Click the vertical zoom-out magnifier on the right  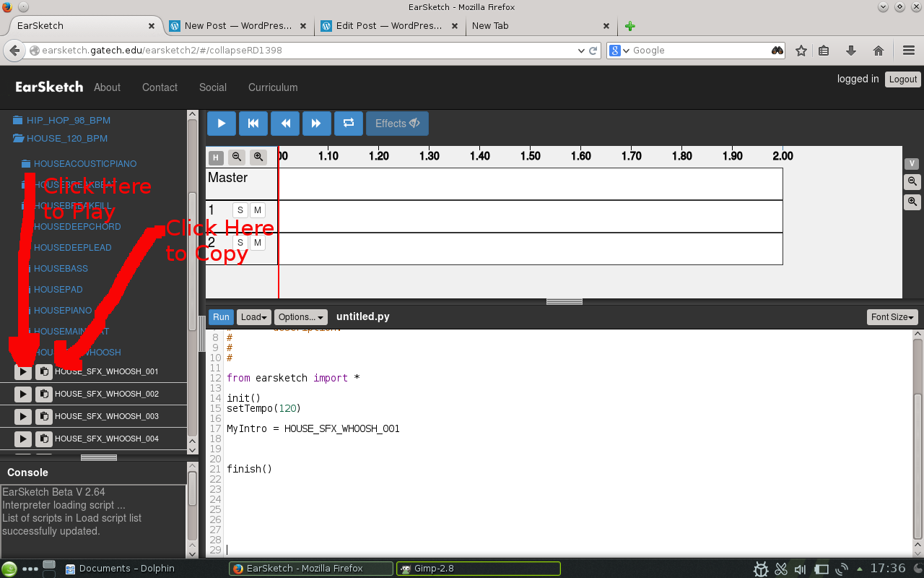click(912, 182)
